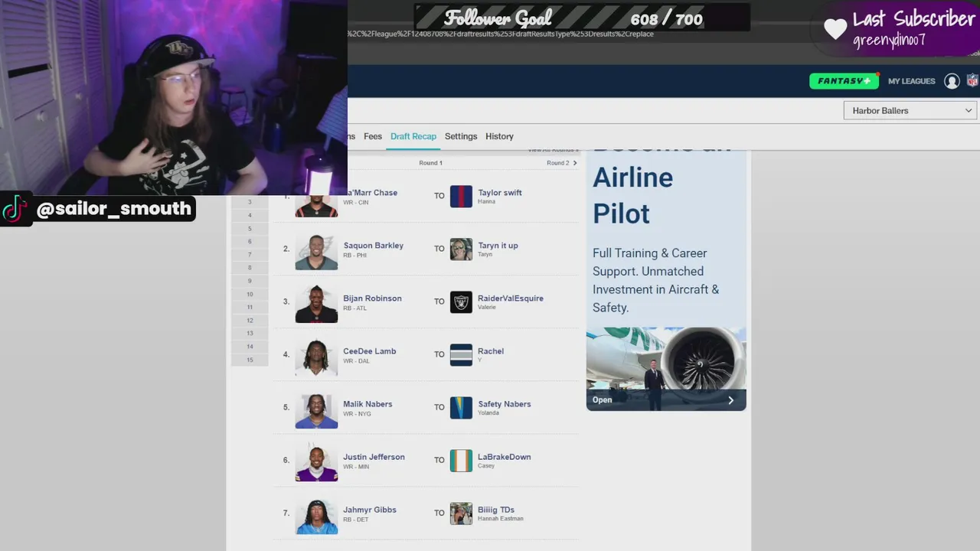980x551 pixels.
Task: Click the Open button on pilot ad
Action: [666, 399]
